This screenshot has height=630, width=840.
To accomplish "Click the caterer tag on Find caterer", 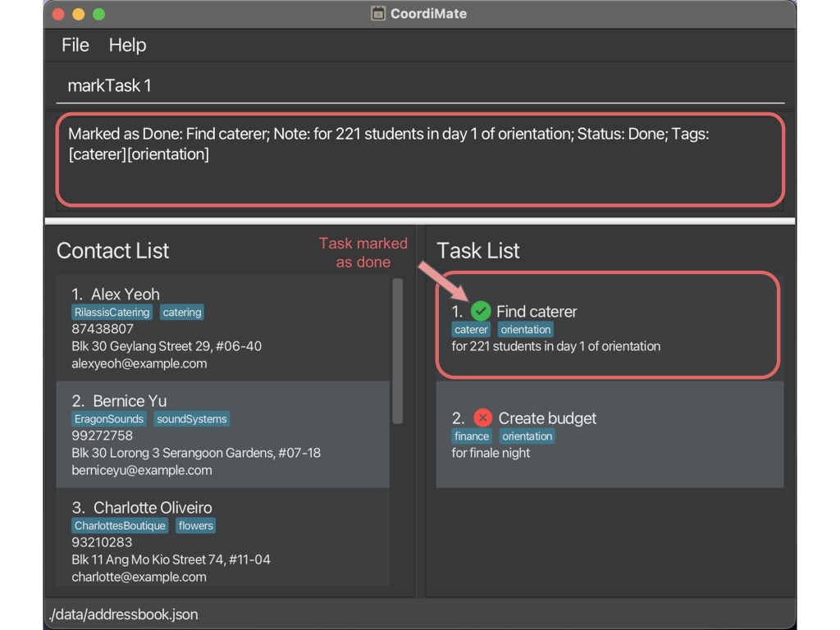I will 472,330.
